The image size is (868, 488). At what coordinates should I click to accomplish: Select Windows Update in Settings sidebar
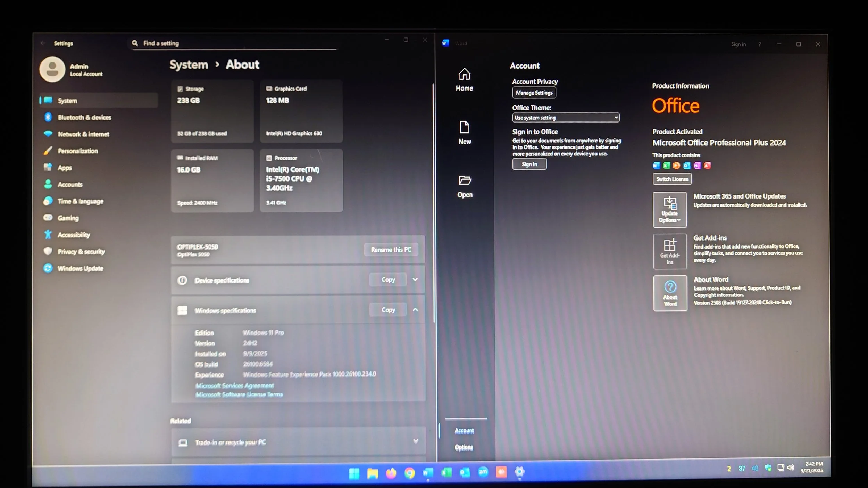[80, 268]
